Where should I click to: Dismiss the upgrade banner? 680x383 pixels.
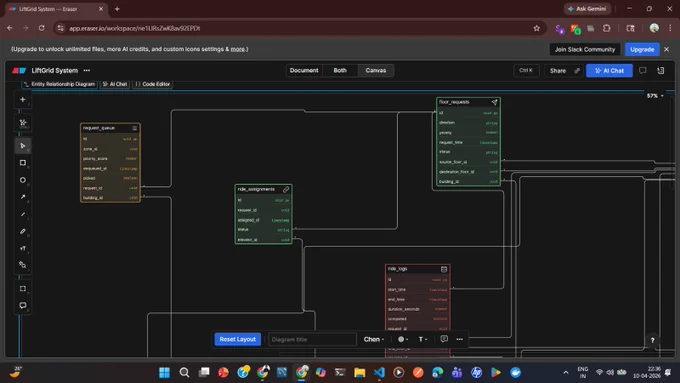(x=667, y=49)
